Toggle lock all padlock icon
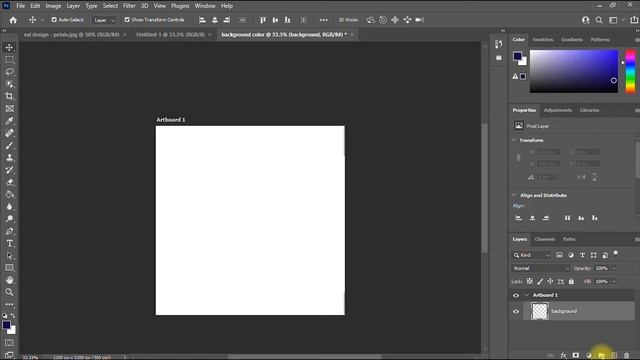The image size is (640, 360). point(571,281)
